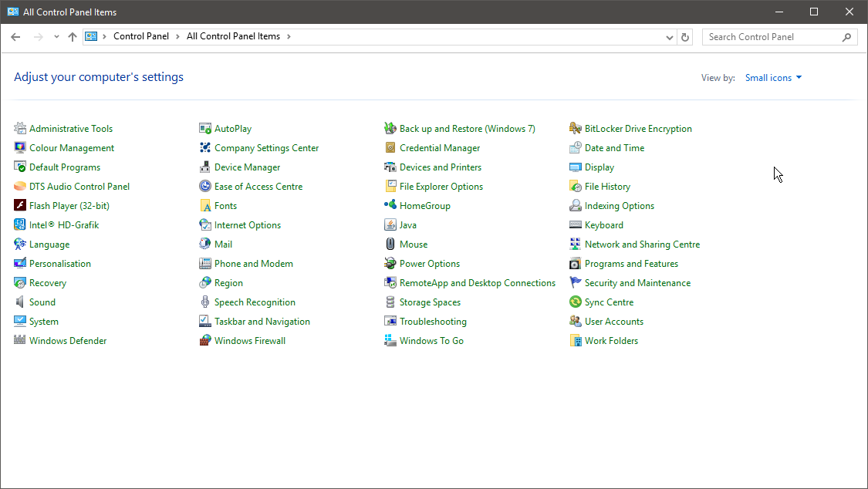
Task: Go back using the Back arrow
Action: (15, 37)
